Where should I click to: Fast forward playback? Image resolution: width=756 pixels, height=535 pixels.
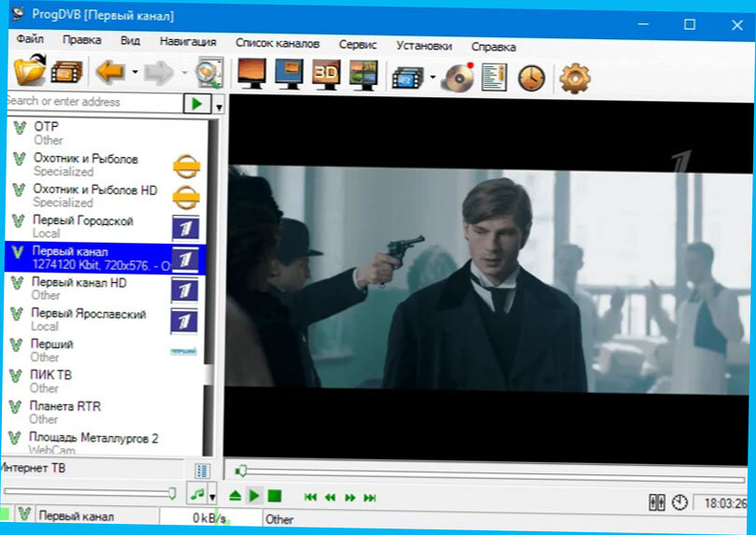[x=350, y=498]
